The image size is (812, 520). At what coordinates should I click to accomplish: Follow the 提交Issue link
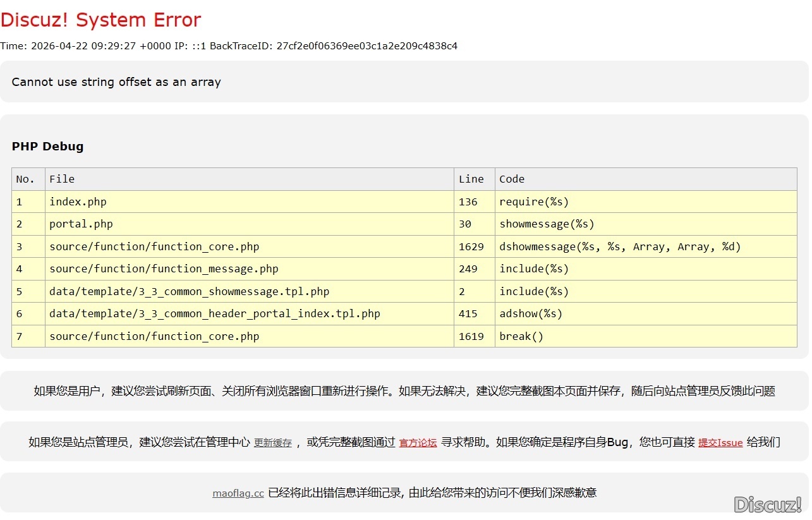coord(720,443)
